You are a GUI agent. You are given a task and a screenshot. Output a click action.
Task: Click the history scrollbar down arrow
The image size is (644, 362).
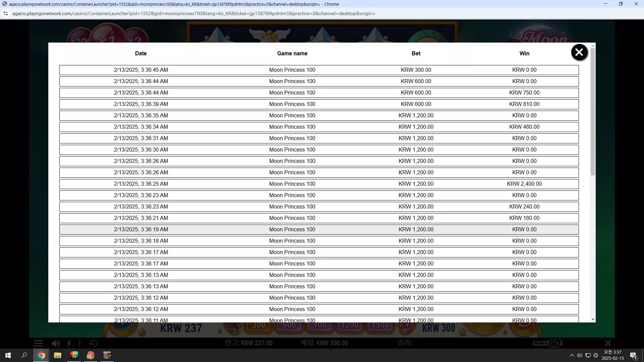tap(593, 320)
